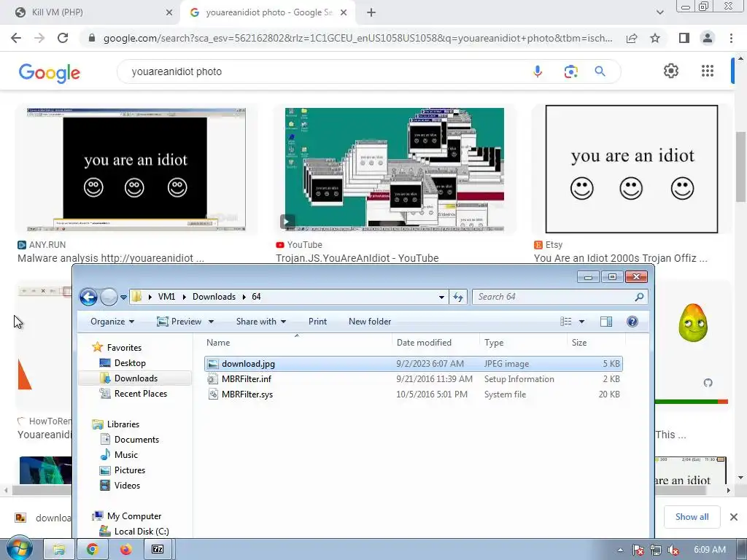This screenshot has height=560, width=747.
Task: Close the Kill VM (PHP) tab
Action: [x=169, y=12]
